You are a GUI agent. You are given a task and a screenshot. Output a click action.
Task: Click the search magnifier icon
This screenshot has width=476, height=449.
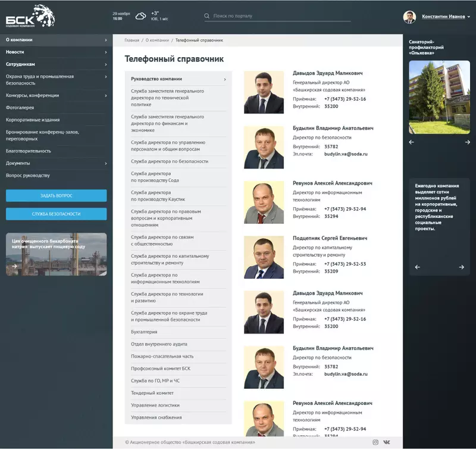click(206, 16)
